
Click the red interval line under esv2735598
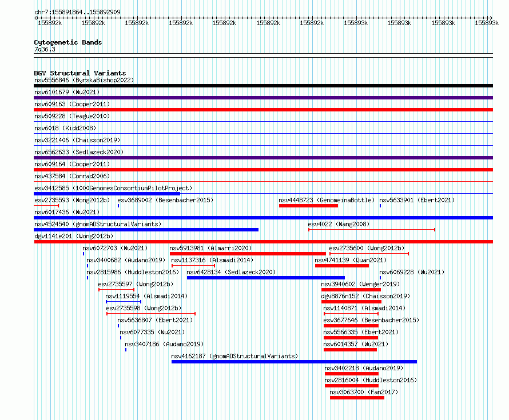point(151,314)
